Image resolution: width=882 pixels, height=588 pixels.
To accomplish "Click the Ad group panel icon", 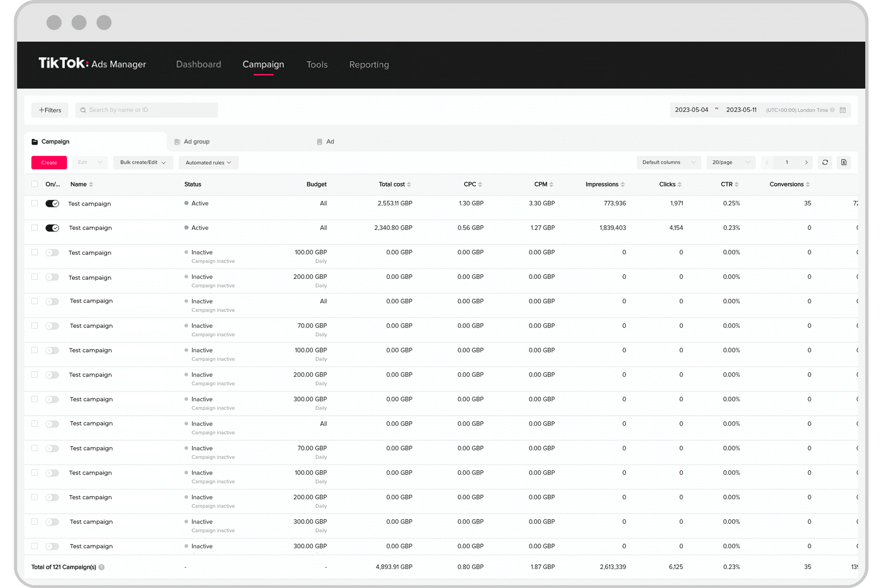I will tap(176, 142).
